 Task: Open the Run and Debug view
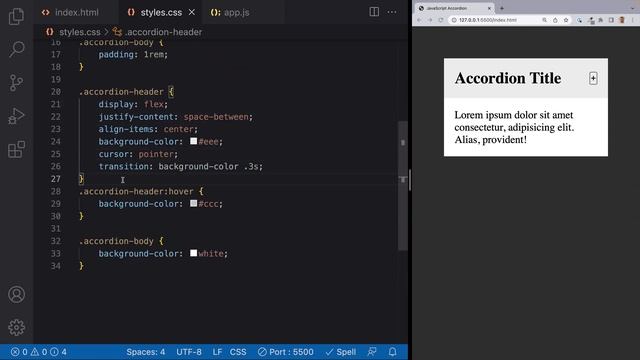click(16, 116)
